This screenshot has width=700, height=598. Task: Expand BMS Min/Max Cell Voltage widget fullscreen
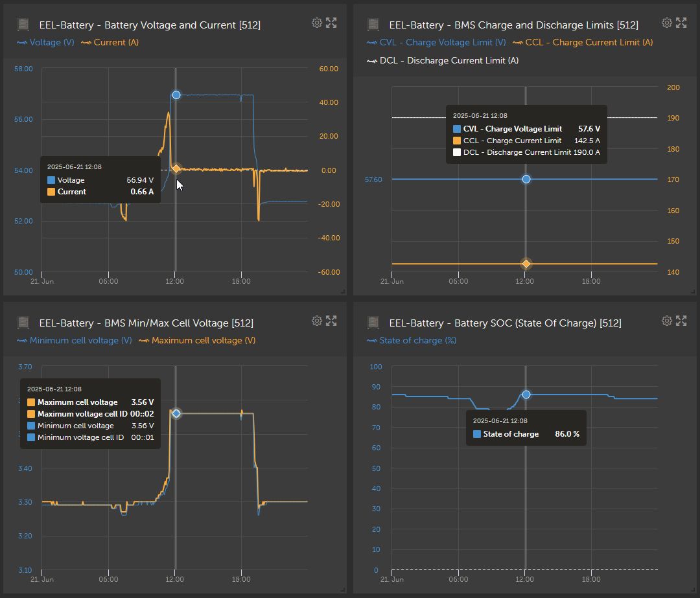(x=331, y=321)
